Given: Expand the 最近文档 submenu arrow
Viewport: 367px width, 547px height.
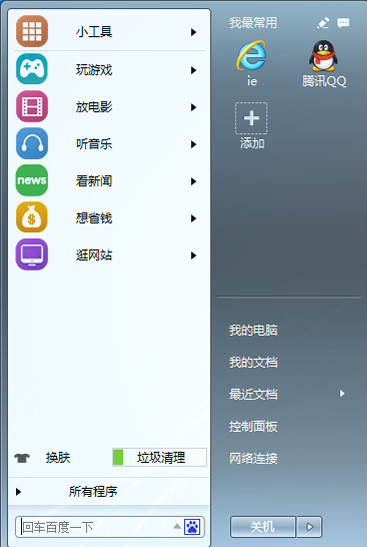Looking at the screenshot, I should pyautogui.click(x=342, y=394).
